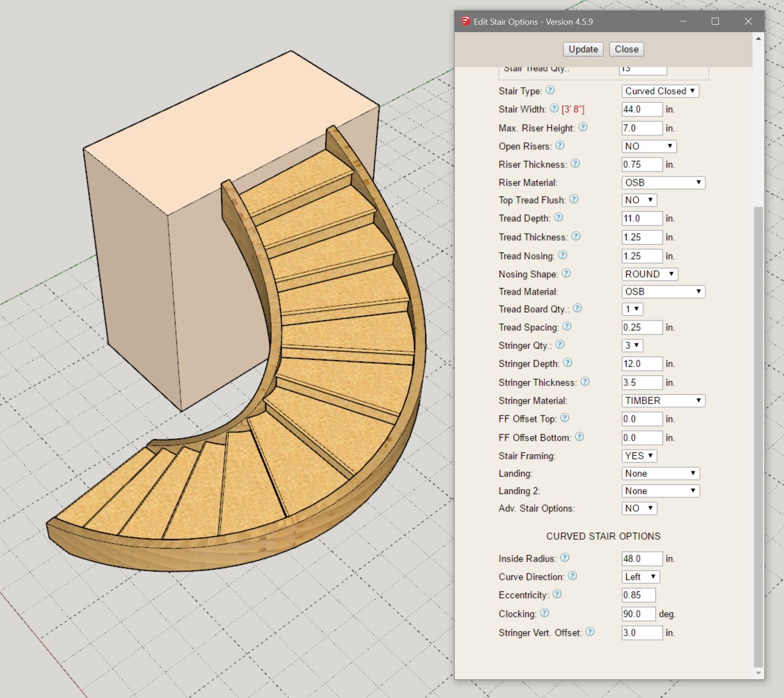Click the dialog's vertical scrollbar thumb

pyautogui.click(x=758, y=437)
